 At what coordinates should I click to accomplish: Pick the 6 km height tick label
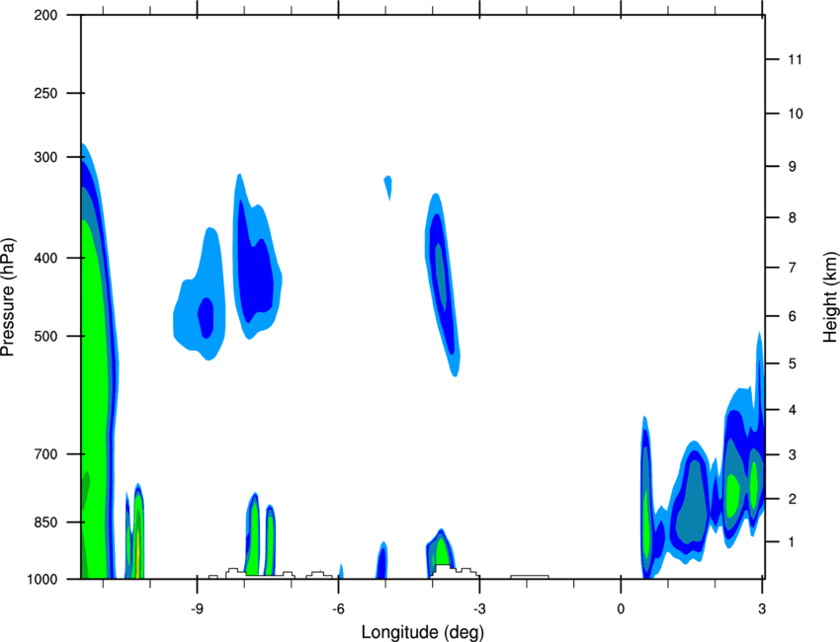[793, 316]
